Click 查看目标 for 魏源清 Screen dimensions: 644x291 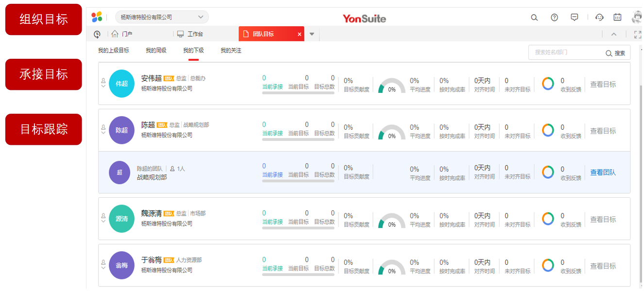(603, 220)
